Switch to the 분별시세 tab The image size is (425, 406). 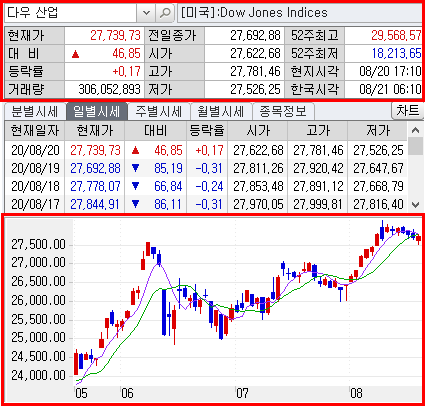point(35,112)
